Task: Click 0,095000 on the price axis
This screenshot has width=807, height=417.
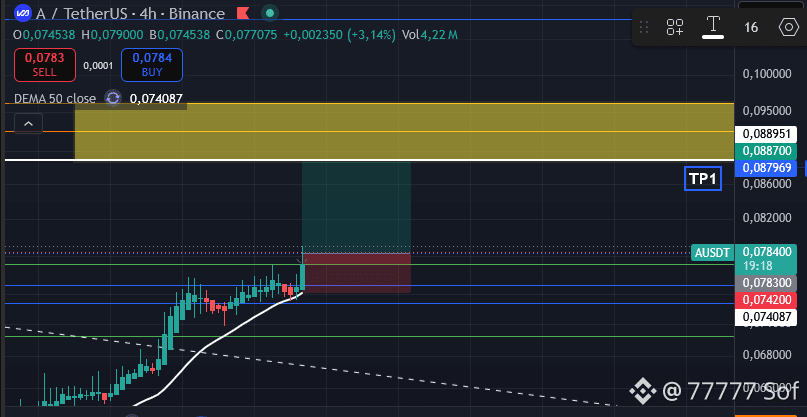Action: point(766,110)
